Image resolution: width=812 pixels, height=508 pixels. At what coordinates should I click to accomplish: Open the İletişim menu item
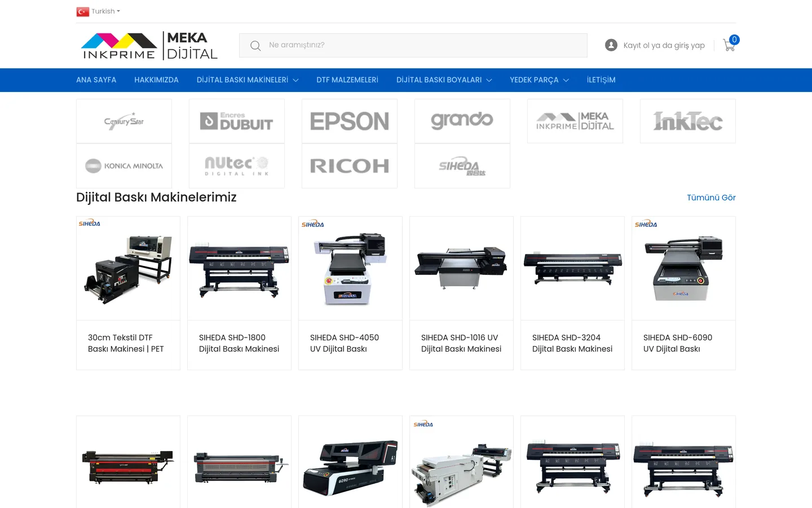pos(601,80)
